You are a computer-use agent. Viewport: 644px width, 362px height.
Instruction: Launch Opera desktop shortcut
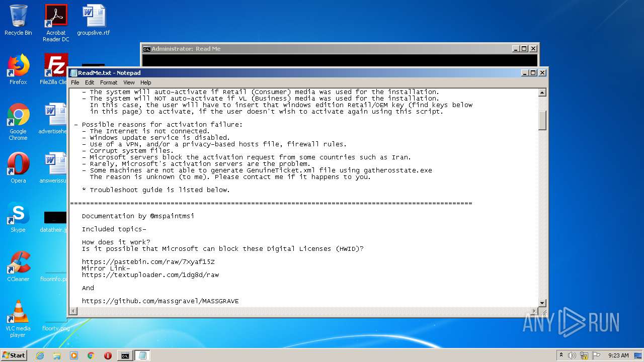click(18, 168)
